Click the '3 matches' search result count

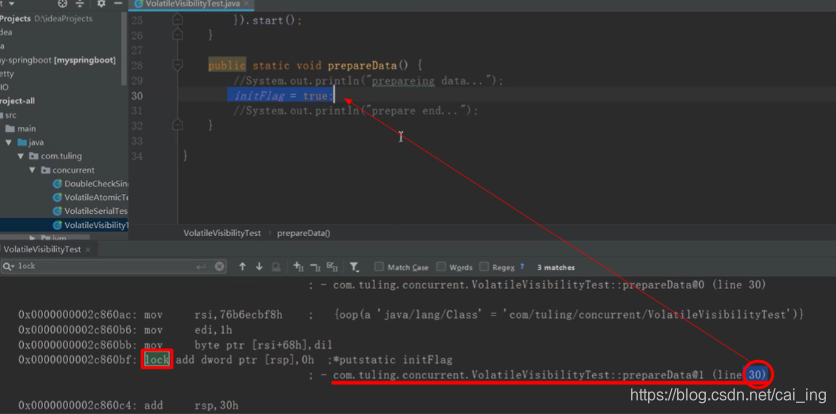(x=556, y=267)
